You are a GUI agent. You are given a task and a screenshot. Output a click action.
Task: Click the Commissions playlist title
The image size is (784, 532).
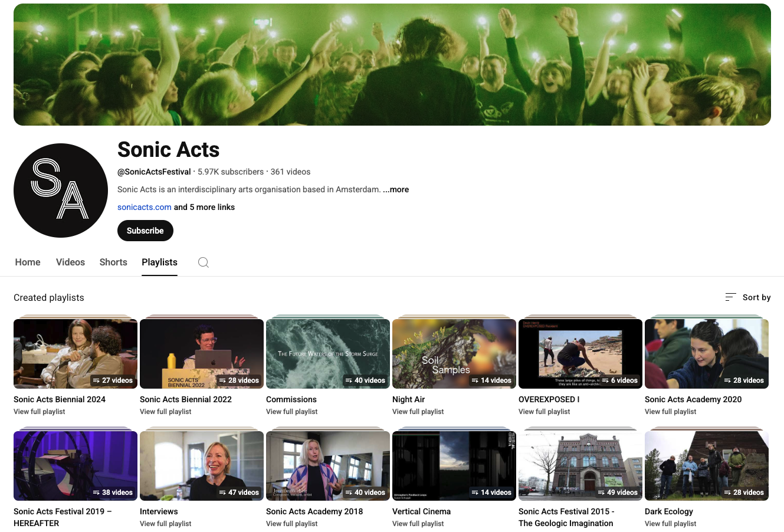[x=291, y=399]
